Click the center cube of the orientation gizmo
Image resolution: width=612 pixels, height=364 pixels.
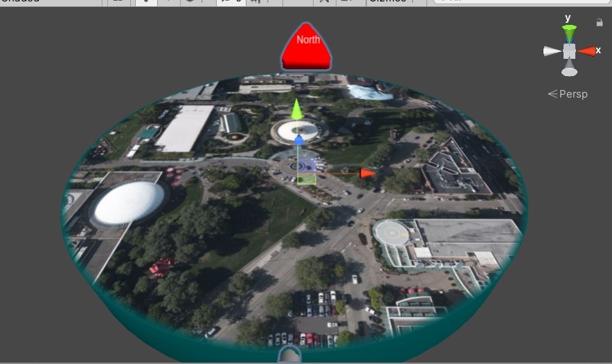[569, 51]
